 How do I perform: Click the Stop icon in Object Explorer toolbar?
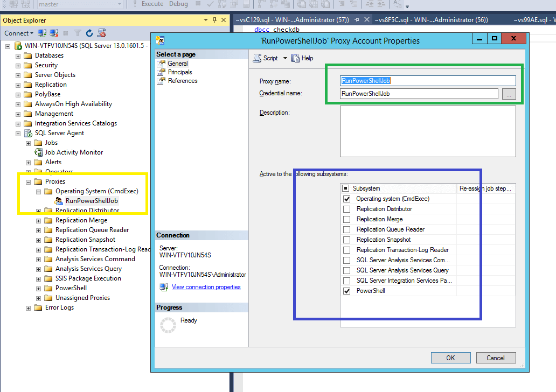tap(66, 33)
